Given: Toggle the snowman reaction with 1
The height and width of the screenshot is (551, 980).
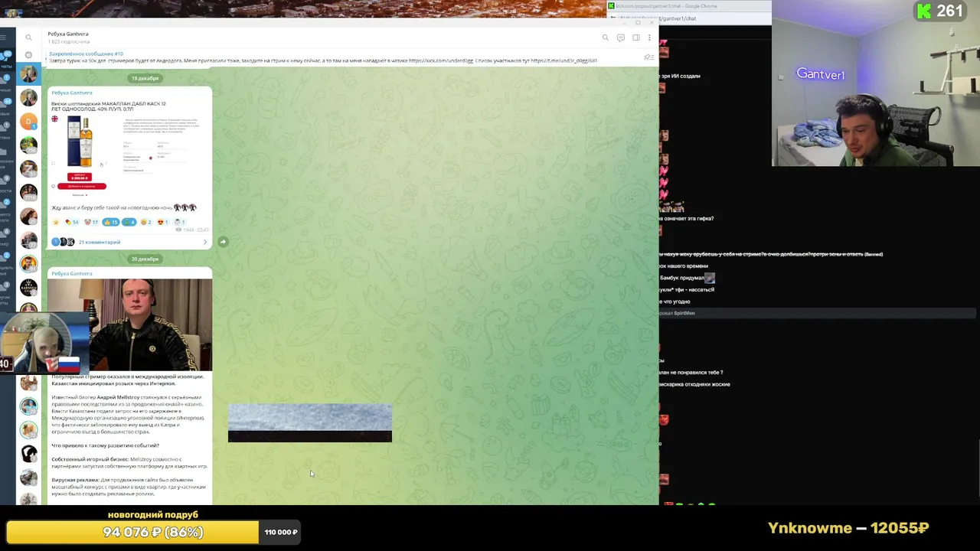Looking at the screenshot, I should tap(178, 222).
